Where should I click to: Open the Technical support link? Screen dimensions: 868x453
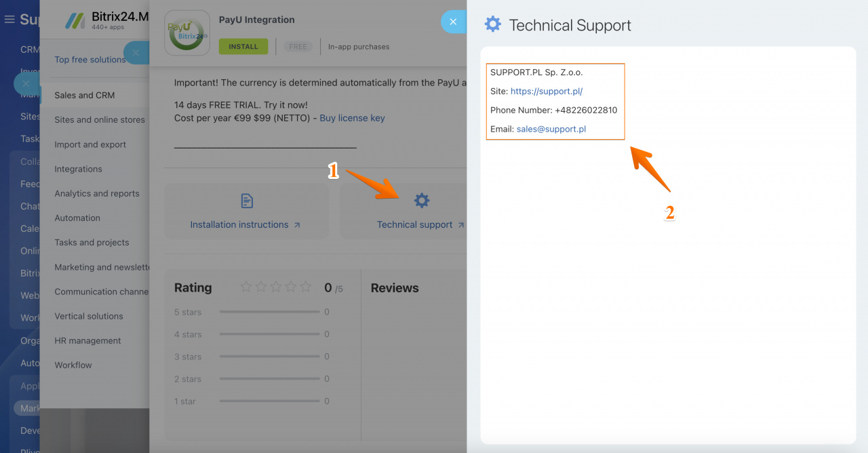point(414,224)
